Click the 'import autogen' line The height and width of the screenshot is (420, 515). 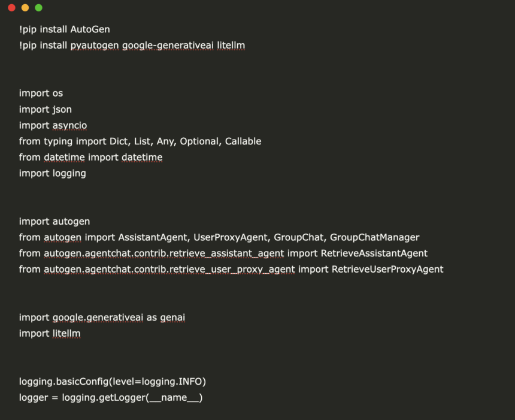(x=54, y=221)
